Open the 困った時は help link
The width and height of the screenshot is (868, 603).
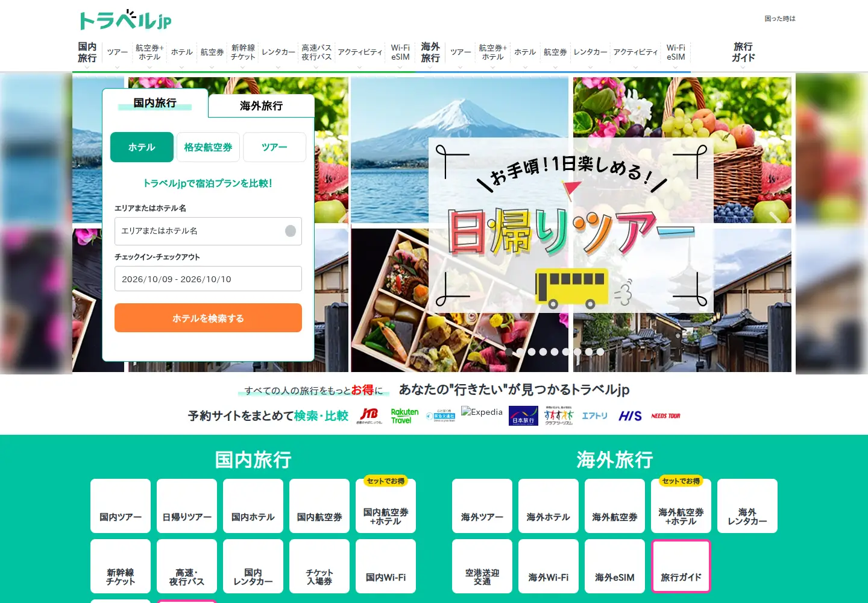pyautogui.click(x=780, y=19)
